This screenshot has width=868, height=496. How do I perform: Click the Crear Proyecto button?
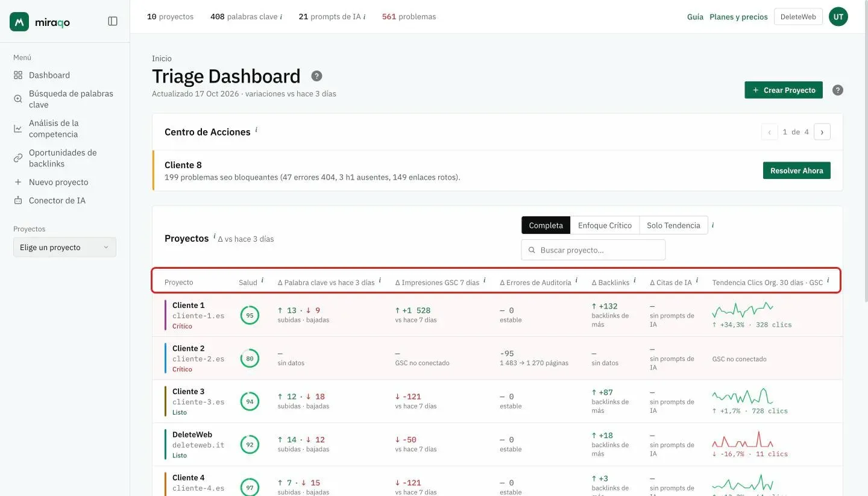point(784,90)
